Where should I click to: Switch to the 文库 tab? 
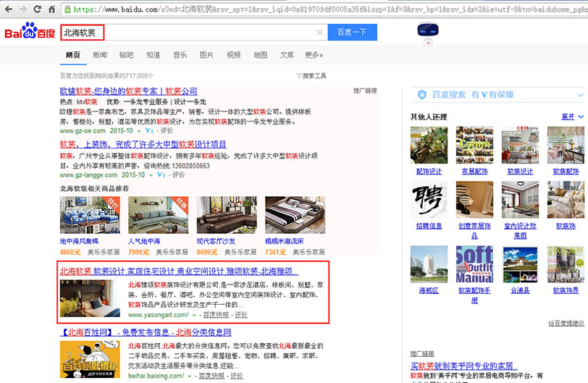click(287, 55)
